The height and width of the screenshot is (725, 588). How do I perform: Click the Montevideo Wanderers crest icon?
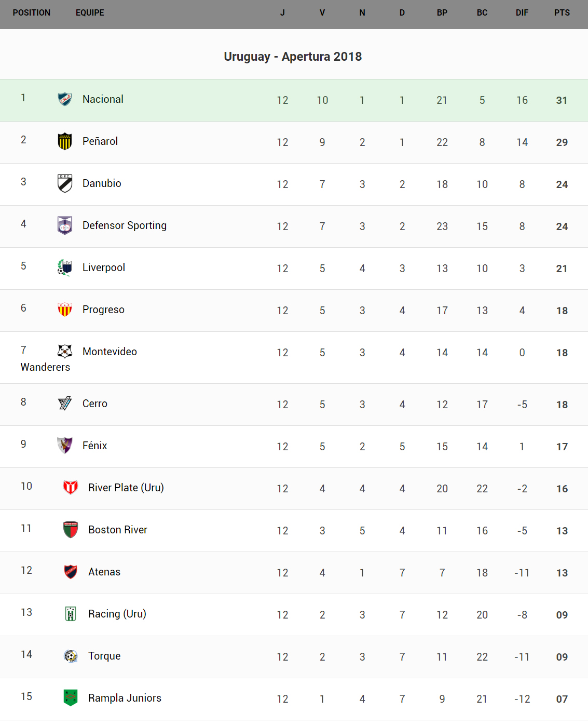coord(65,352)
